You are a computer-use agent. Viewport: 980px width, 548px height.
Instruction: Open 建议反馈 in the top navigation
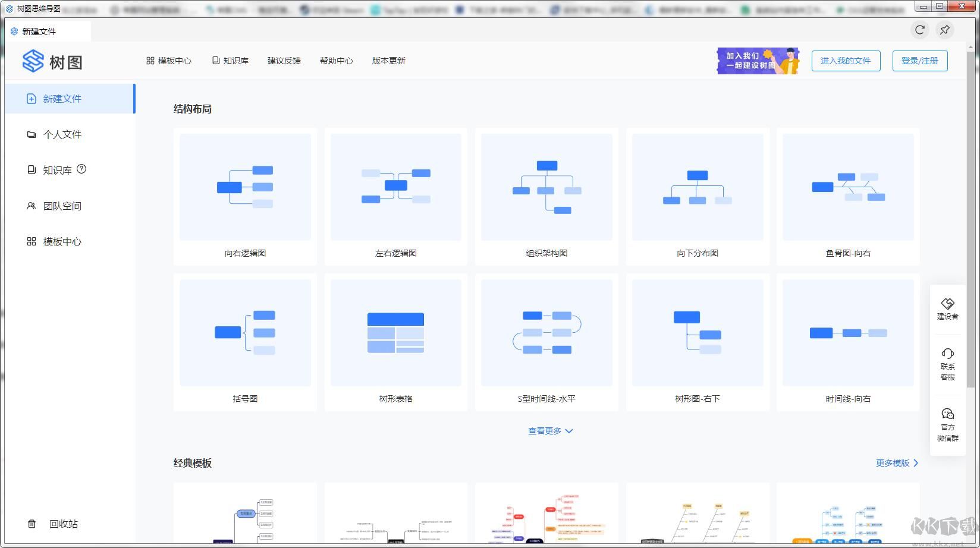(x=284, y=61)
